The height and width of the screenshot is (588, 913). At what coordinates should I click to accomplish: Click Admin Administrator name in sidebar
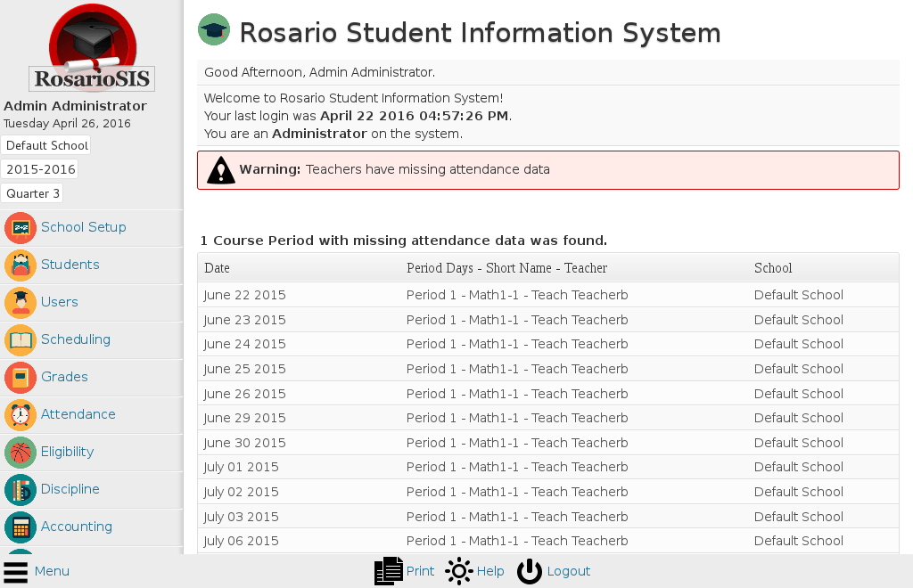pos(75,106)
